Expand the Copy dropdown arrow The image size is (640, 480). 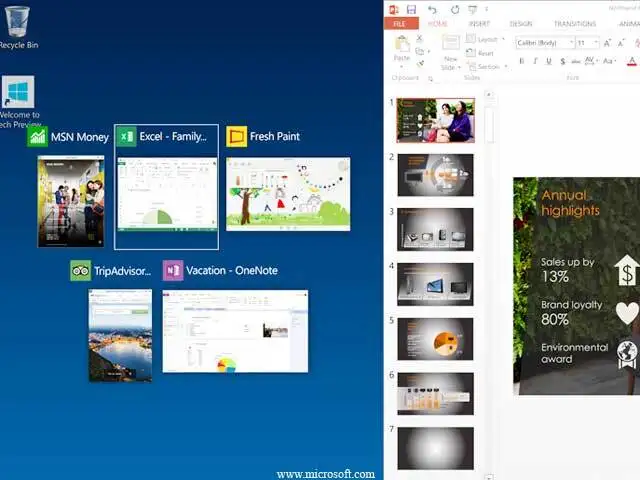click(429, 52)
